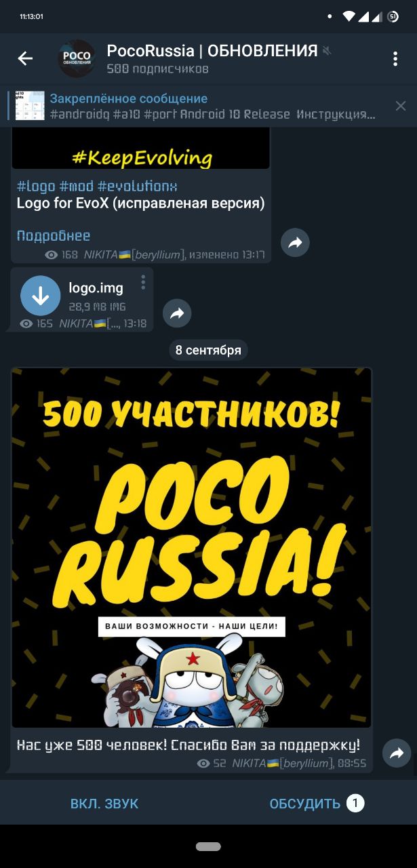Forward the 500 участников post
417x868 pixels.
point(397,753)
